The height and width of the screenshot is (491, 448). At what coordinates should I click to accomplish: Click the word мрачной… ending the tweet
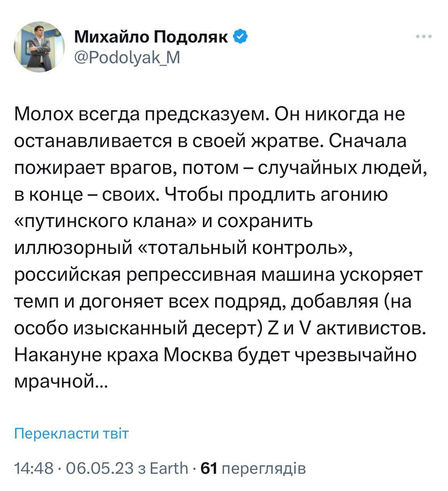pyautogui.click(x=61, y=382)
